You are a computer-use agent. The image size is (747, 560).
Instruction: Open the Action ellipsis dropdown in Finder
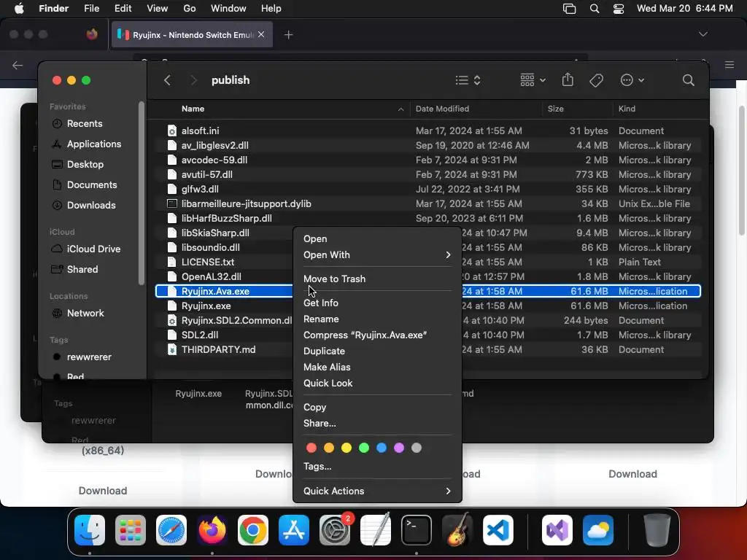632,80
